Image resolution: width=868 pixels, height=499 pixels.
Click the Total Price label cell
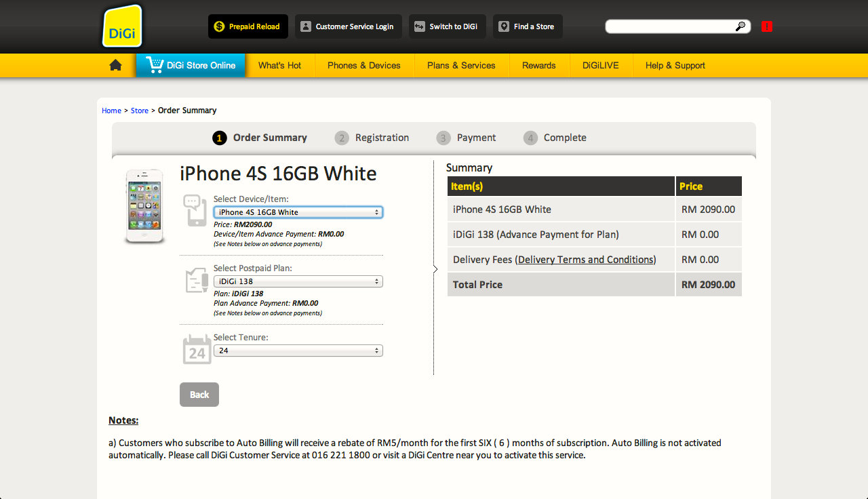click(x=561, y=285)
